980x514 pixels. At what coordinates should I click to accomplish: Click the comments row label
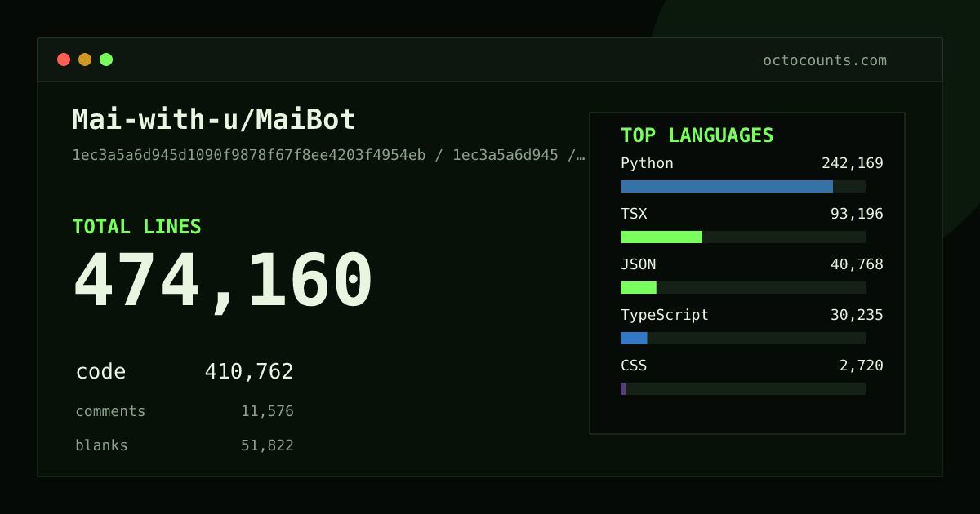[110, 411]
